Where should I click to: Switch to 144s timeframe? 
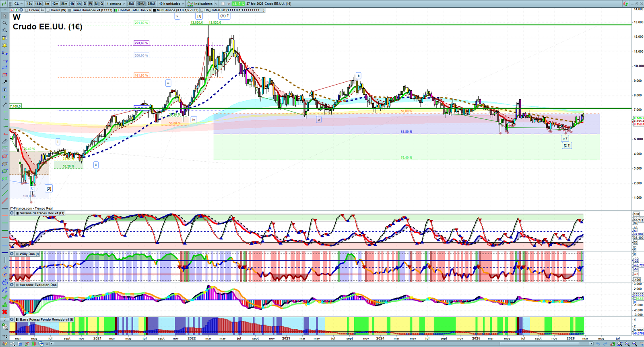coord(38,4)
